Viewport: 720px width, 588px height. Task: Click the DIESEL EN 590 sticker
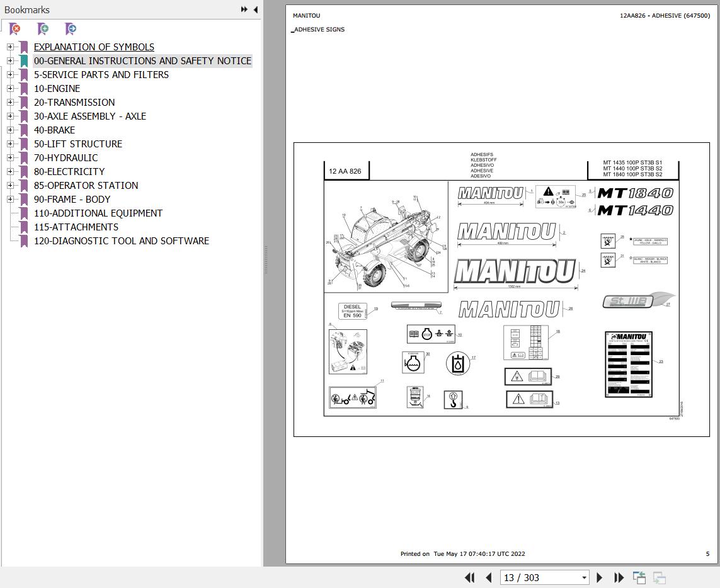click(x=353, y=311)
